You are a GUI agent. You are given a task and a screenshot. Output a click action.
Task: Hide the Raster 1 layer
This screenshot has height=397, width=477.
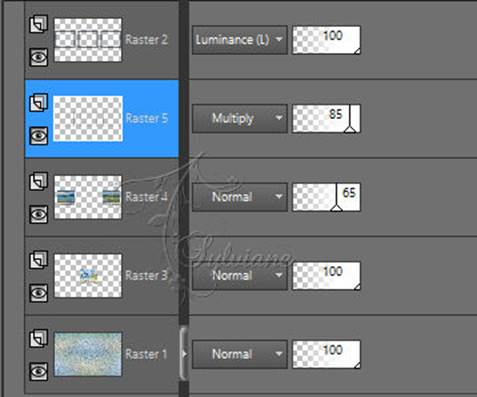(39, 371)
